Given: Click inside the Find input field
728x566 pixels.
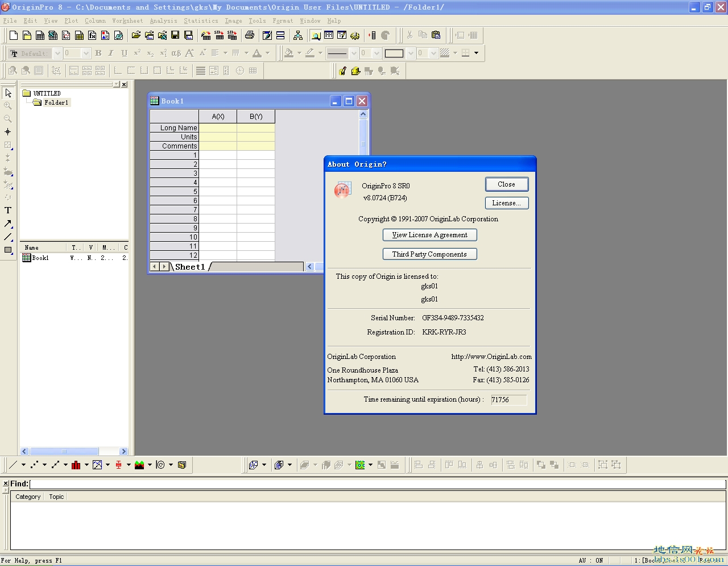Looking at the screenshot, I should [x=378, y=484].
